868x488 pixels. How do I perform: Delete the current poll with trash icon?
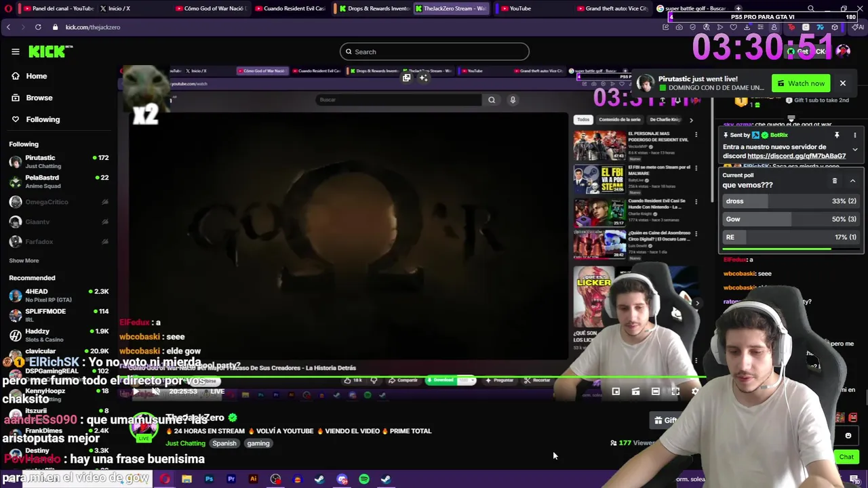(x=834, y=181)
